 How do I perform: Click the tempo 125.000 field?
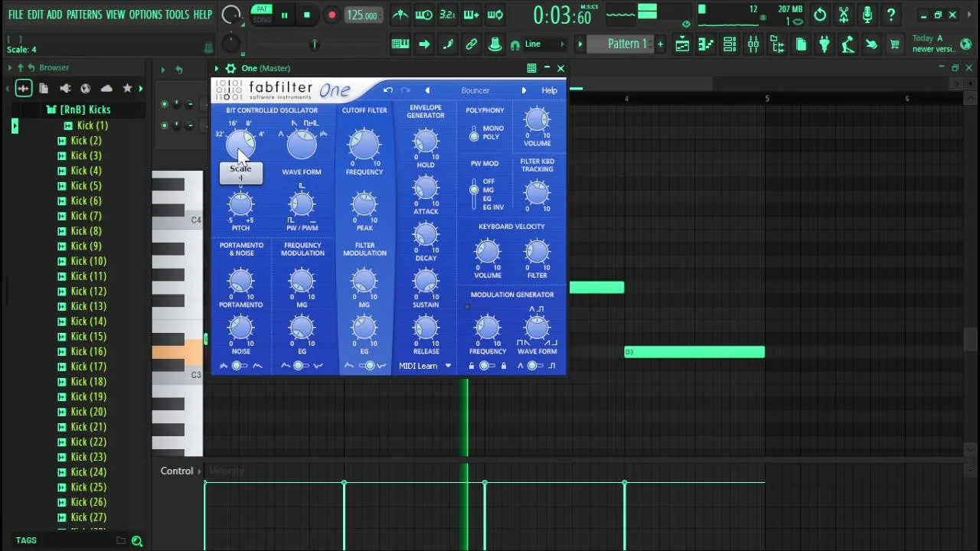pyautogui.click(x=363, y=15)
